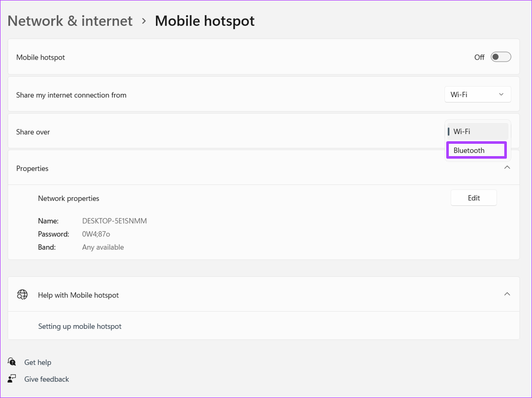The width and height of the screenshot is (532, 398).
Task: Click the Name: field label
Action: [x=48, y=221]
